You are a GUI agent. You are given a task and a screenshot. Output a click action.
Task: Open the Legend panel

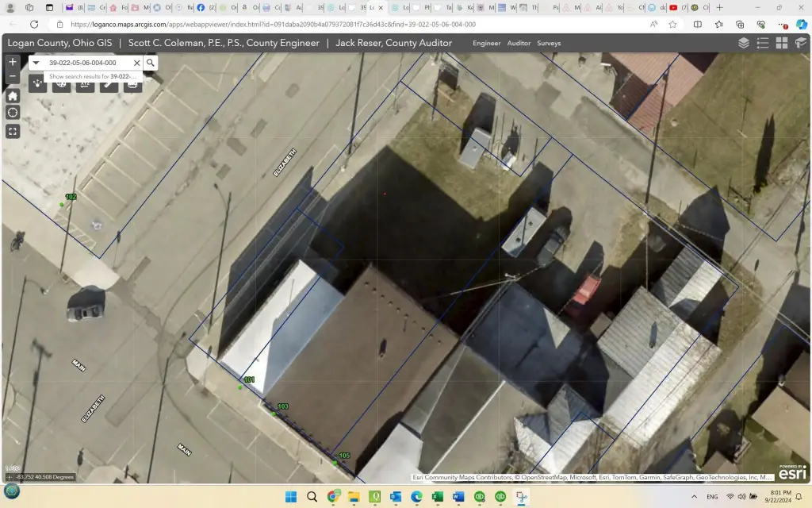763,43
